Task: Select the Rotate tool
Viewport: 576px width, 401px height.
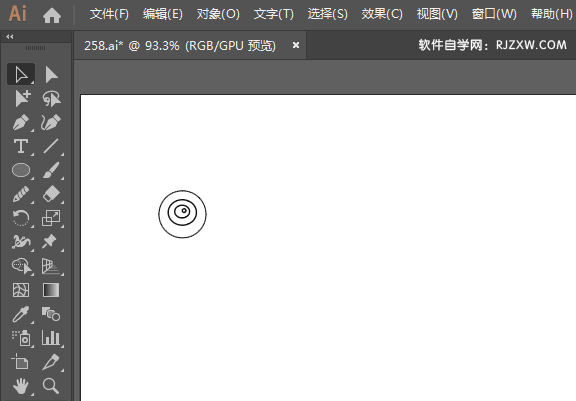Action: click(x=21, y=218)
